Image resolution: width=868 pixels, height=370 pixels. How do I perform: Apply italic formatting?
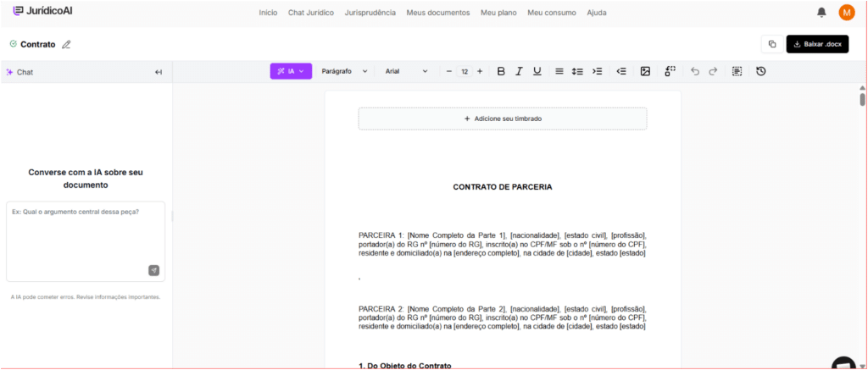(x=519, y=71)
